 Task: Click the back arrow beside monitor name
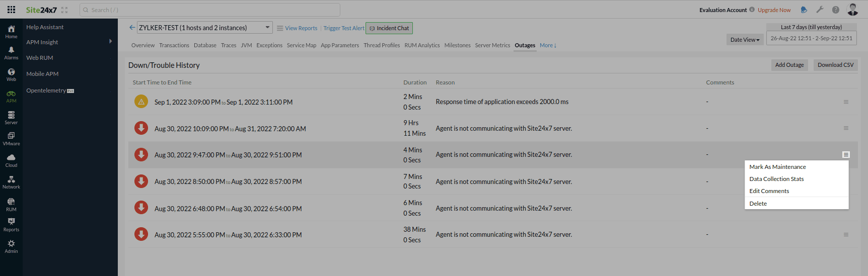coord(132,28)
